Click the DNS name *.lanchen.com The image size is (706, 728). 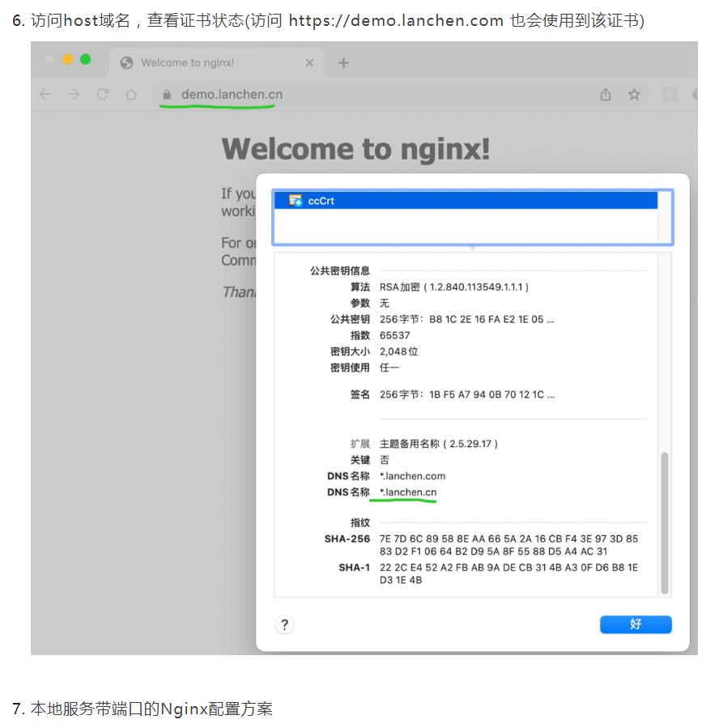(412, 476)
